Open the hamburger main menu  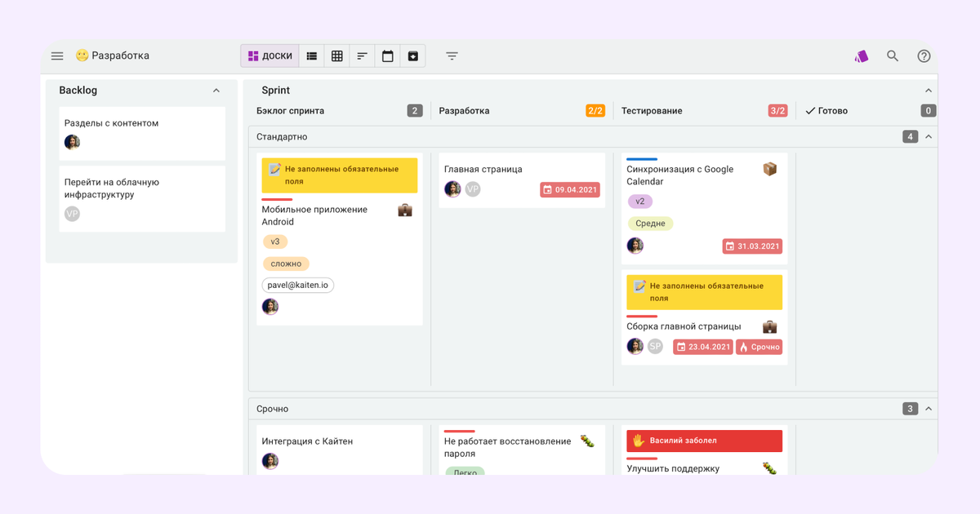coord(57,56)
